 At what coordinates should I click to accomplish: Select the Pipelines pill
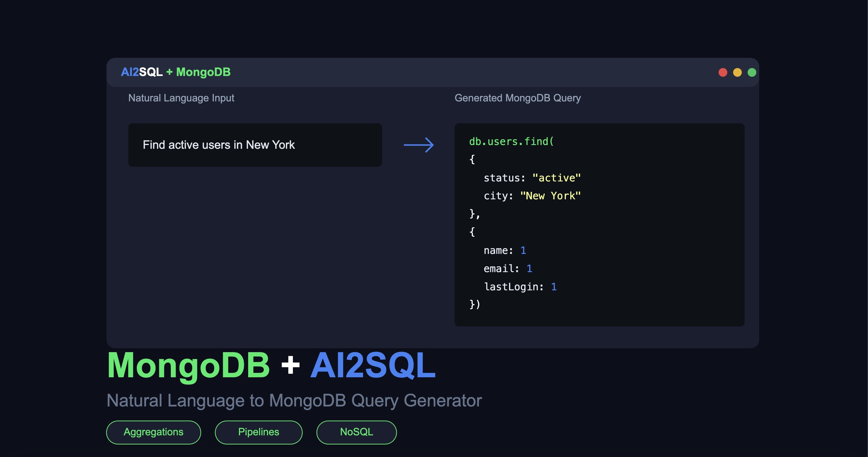coord(259,432)
